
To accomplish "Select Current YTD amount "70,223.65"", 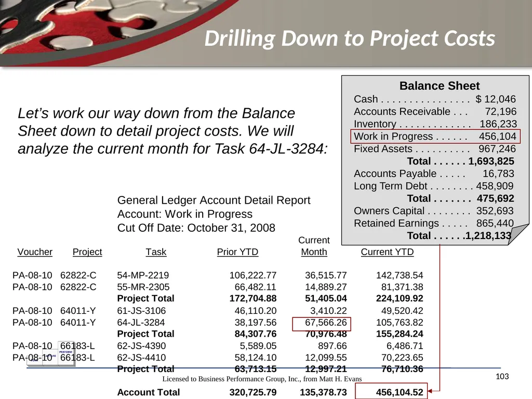I will [402, 357].
